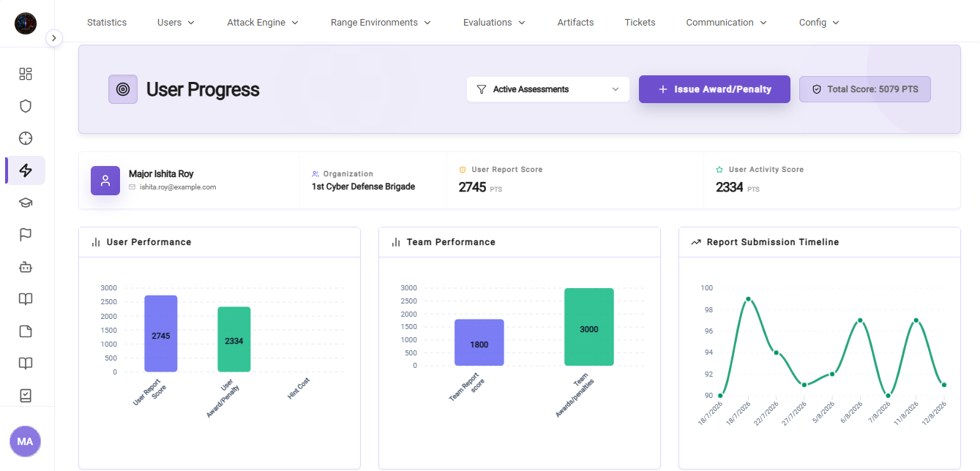Click the 3000 Team Awards/penalties bar

[x=589, y=327]
